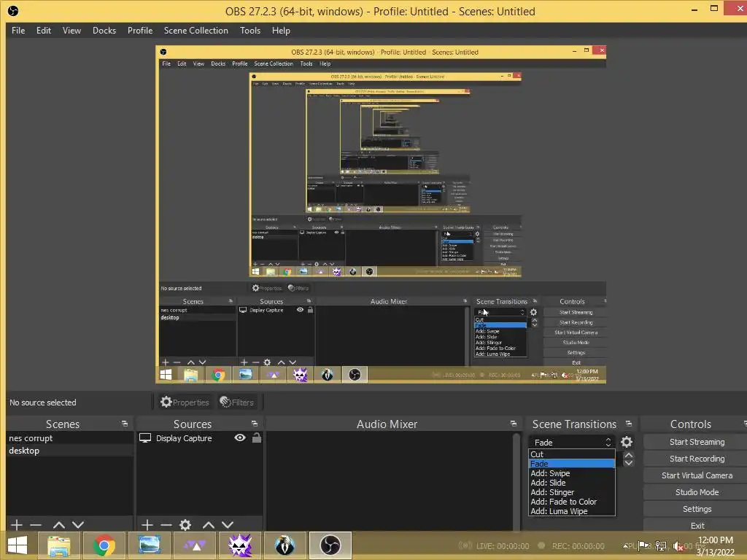This screenshot has width=747, height=560.
Task: Open the Scene Collection menu
Action: coord(196,31)
